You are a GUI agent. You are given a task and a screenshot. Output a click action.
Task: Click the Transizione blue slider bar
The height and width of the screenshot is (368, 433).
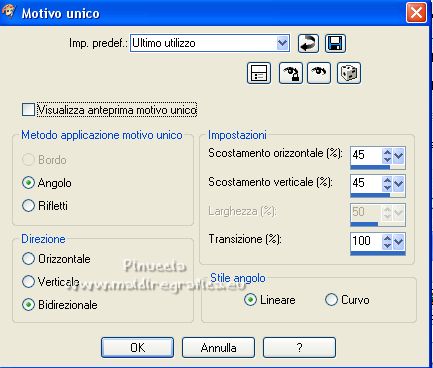(378, 253)
